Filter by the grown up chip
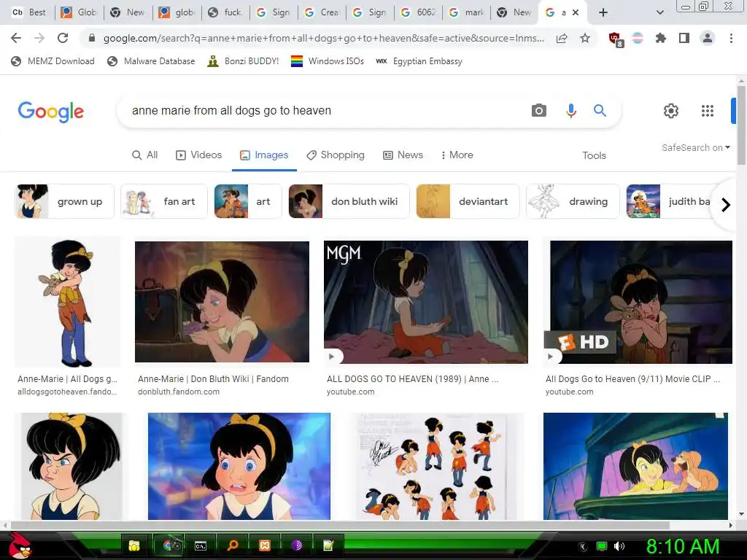 coord(64,201)
